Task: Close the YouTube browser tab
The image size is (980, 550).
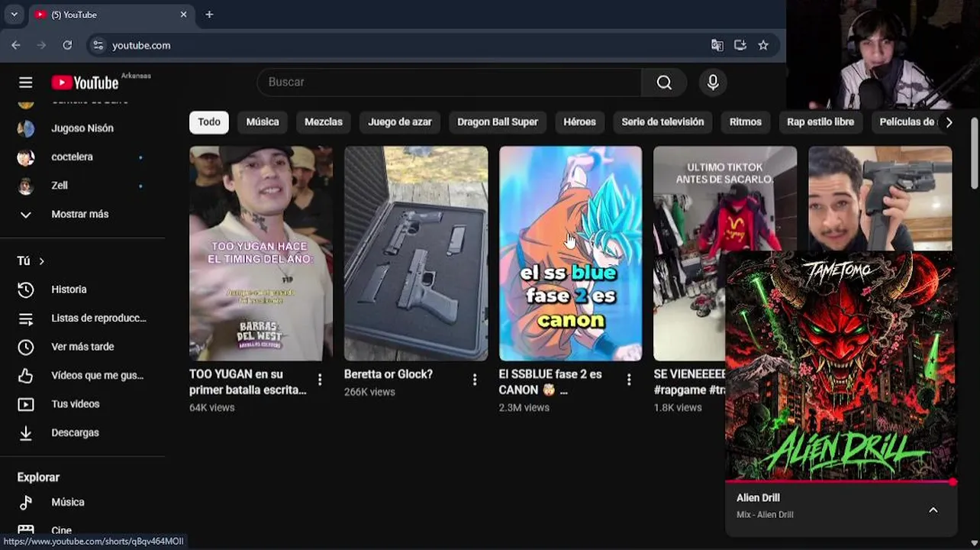Action: 183,15
